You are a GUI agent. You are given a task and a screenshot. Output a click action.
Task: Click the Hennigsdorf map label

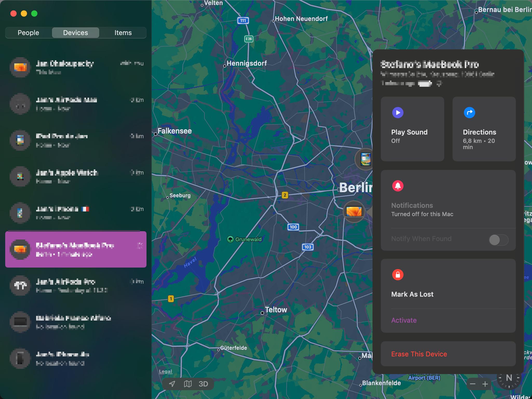pyautogui.click(x=247, y=63)
